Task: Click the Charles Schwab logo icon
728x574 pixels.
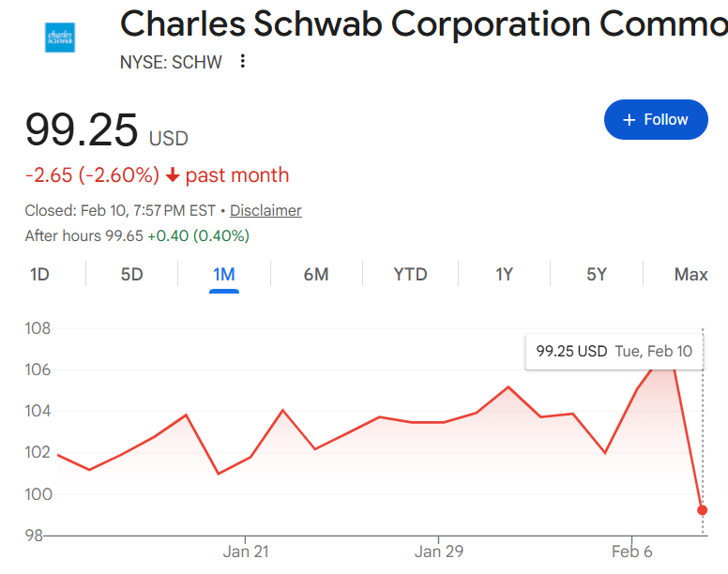Action: tap(60, 38)
